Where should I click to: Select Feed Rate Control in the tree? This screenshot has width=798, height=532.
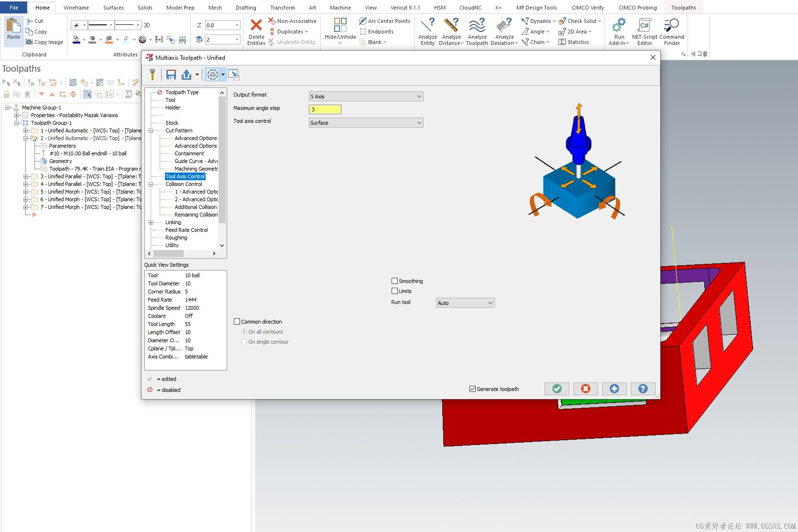pos(186,230)
